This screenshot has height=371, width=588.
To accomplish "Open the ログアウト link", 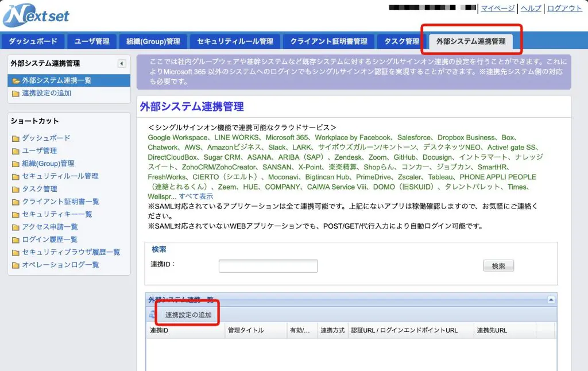I will click(565, 9).
